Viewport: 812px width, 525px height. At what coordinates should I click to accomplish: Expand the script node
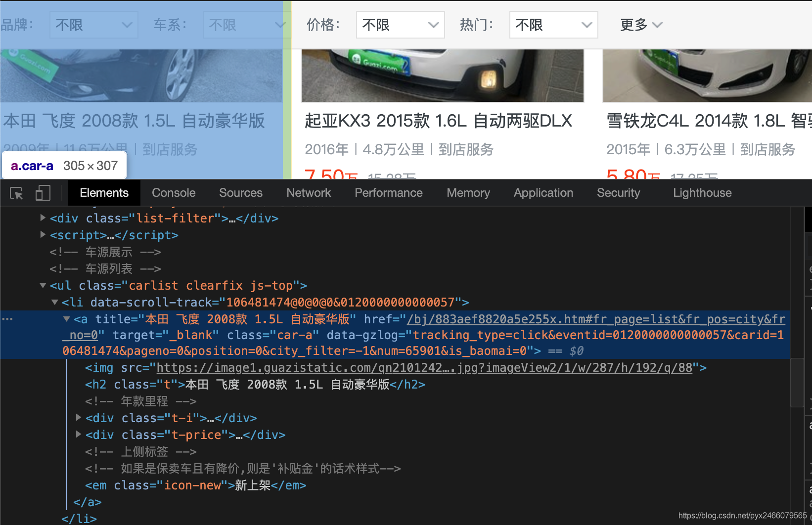[x=43, y=234]
